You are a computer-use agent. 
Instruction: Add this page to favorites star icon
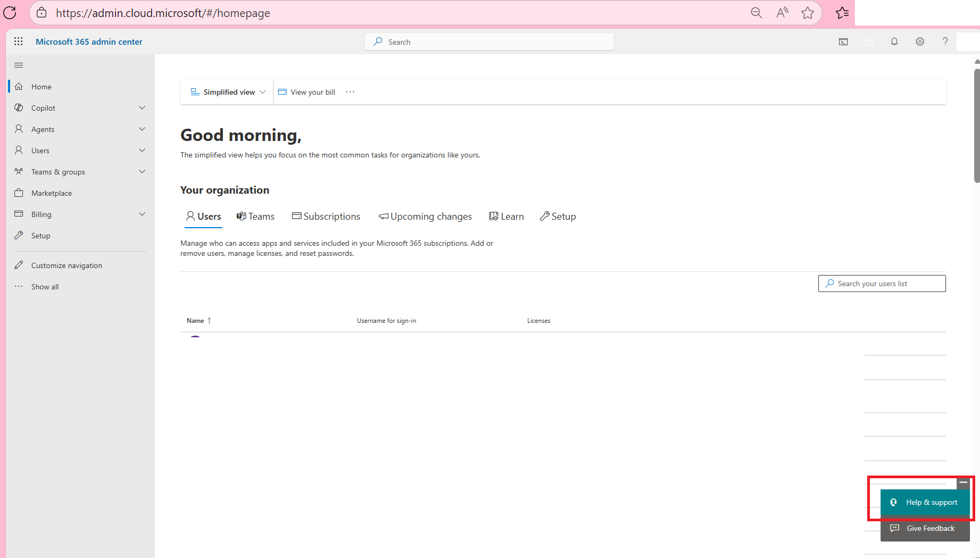(808, 13)
